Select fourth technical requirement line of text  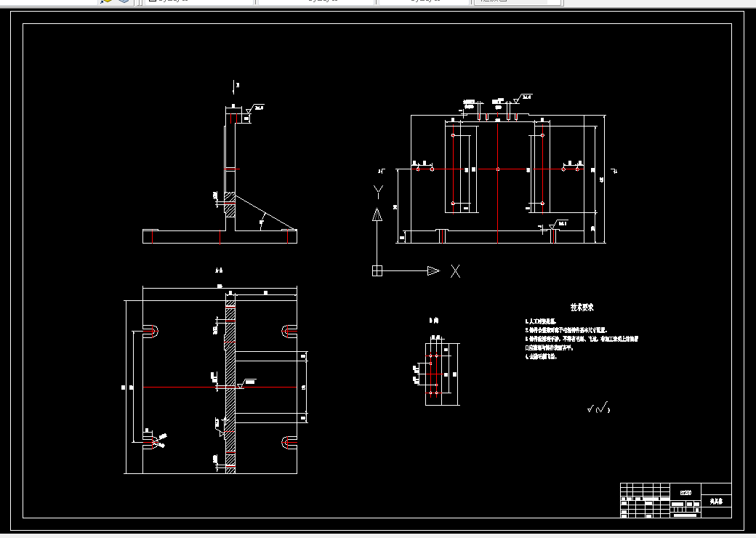pyautogui.click(x=541, y=357)
